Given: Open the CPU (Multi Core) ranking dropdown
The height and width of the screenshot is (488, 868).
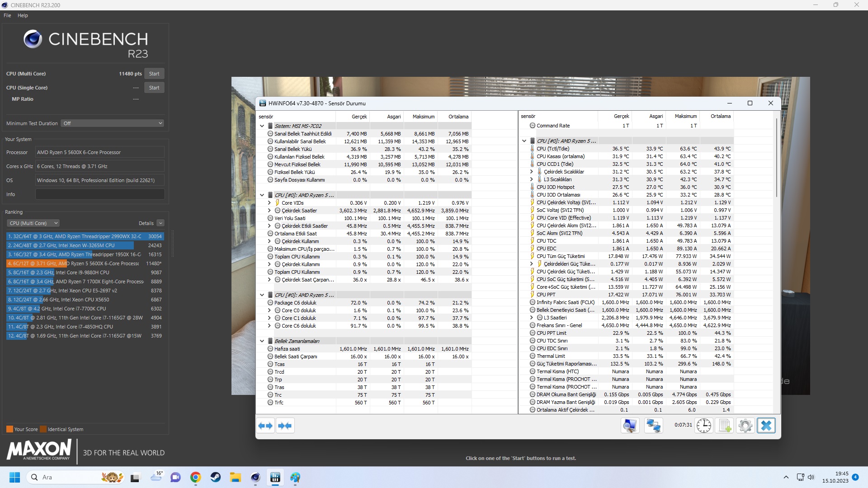Looking at the screenshot, I should (33, 223).
